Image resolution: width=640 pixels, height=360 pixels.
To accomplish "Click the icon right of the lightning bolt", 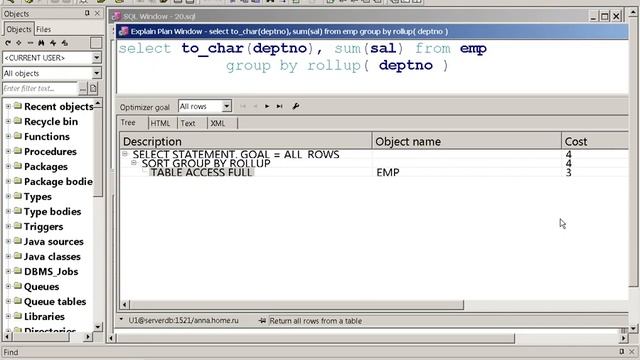I will [x=64, y=43].
